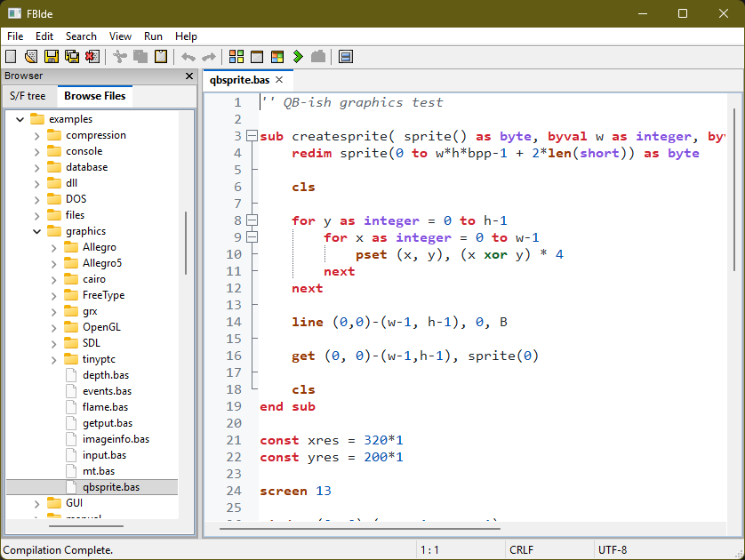Click the Undo arrow icon
The image size is (745, 560).
tap(188, 57)
